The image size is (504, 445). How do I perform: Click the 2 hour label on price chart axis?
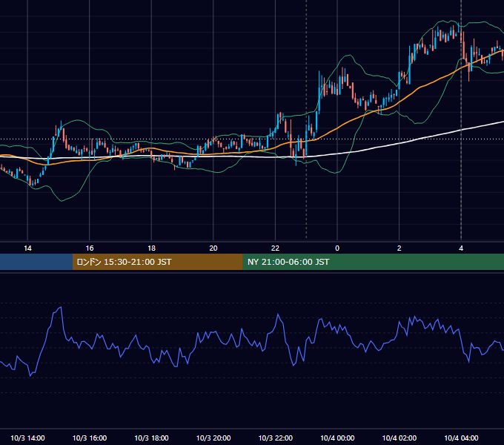[x=399, y=248]
